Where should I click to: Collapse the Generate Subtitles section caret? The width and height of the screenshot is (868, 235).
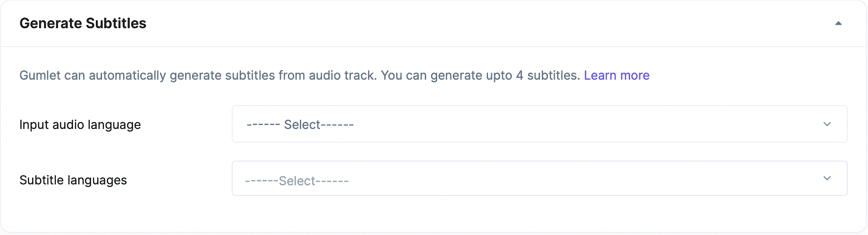(838, 23)
